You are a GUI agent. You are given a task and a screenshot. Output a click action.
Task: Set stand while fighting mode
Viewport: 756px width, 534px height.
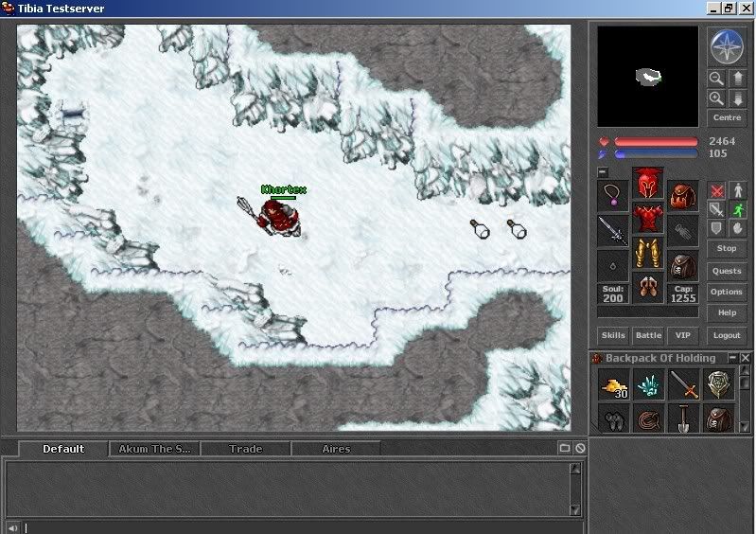(x=737, y=190)
